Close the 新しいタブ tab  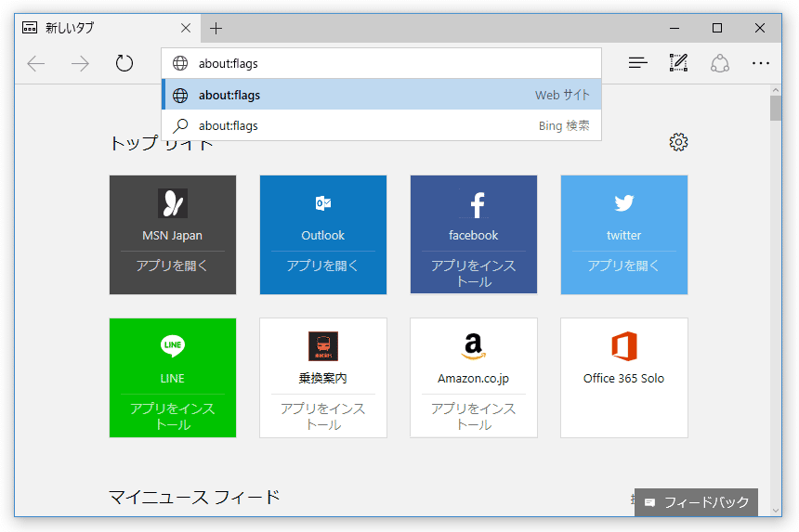tap(186, 28)
